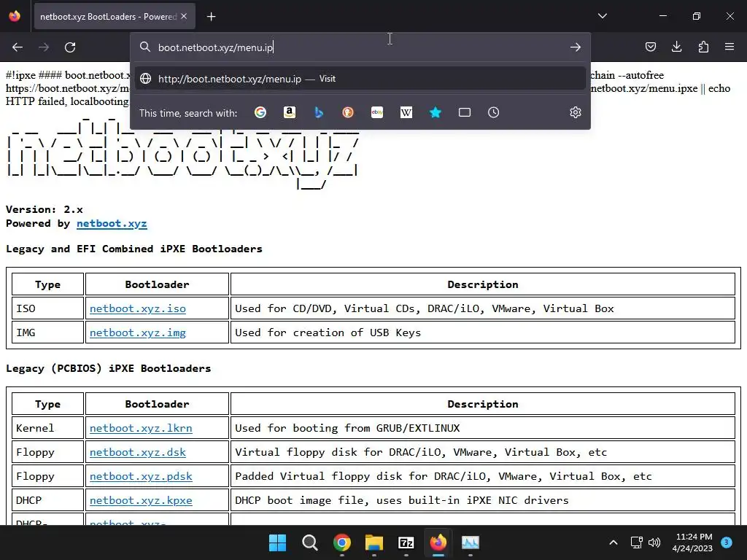Open the performance monitor taskbar app
Image resolution: width=747 pixels, height=560 pixels.
click(471, 542)
